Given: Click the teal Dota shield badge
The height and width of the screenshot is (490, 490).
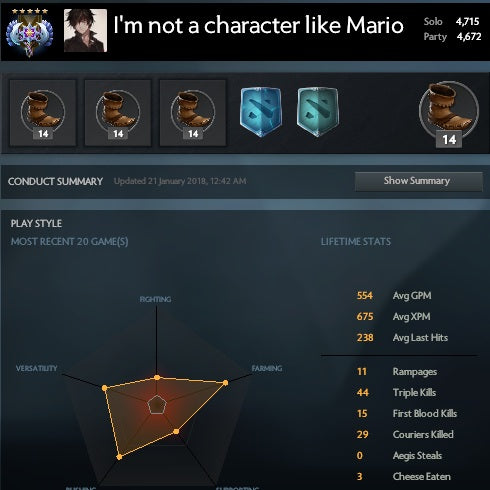Looking at the screenshot, I should pos(318,112).
